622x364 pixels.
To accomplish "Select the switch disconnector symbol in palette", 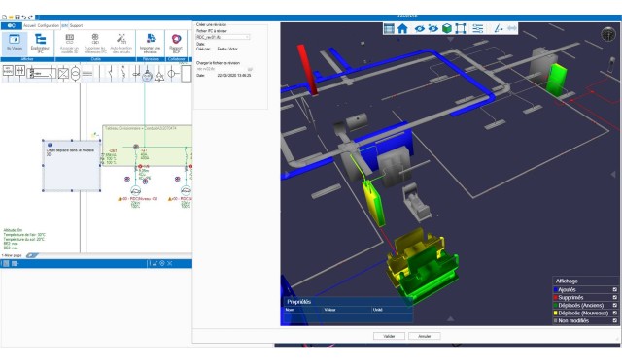I will [x=111, y=73].
